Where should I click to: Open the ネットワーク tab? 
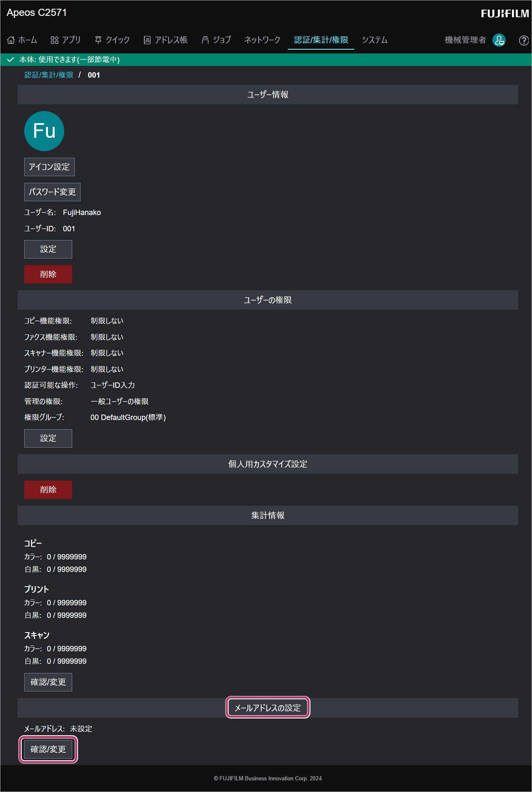(262, 40)
